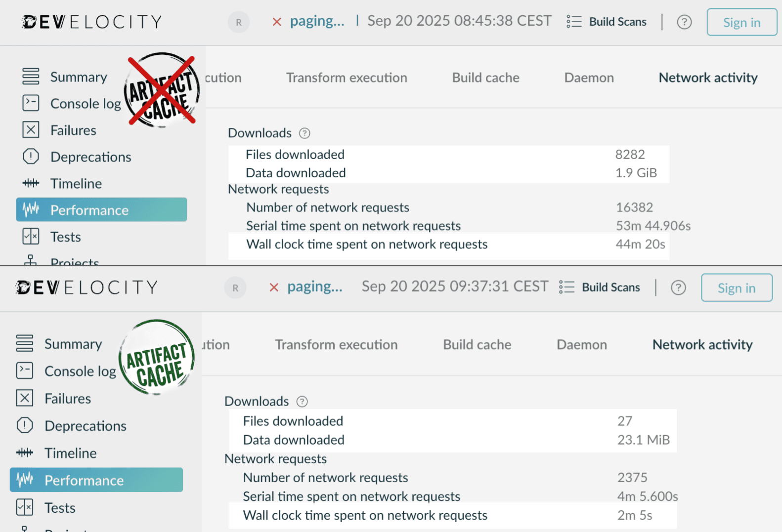
Task: Select the Console log terminal icon
Action: (x=31, y=103)
